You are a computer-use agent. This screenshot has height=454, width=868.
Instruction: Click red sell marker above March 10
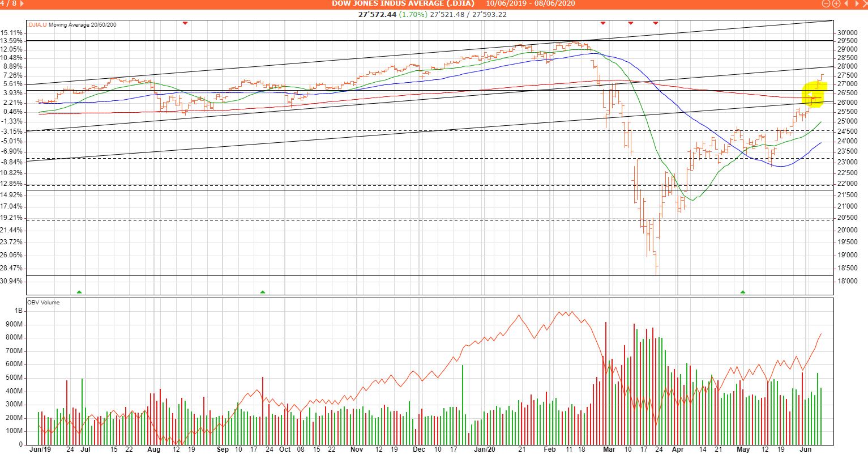(x=631, y=23)
